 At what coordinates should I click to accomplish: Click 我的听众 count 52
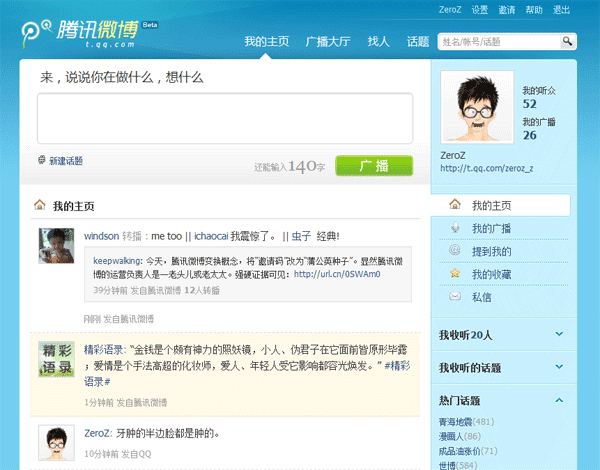(530, 104)
